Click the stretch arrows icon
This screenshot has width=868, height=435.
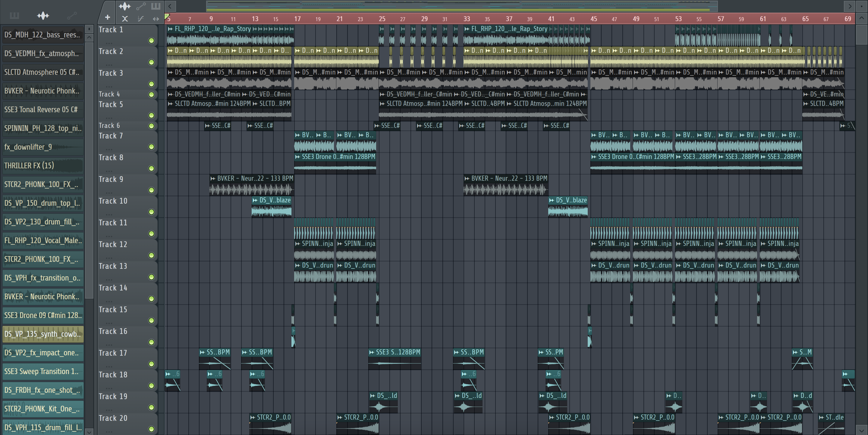click(x=156, y=19)
